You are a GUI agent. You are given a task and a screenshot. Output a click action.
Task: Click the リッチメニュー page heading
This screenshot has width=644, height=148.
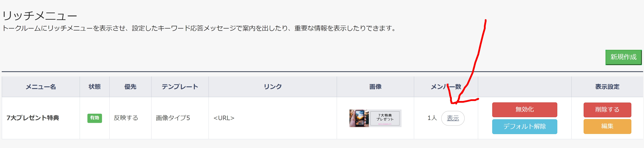tap(40, 16)
